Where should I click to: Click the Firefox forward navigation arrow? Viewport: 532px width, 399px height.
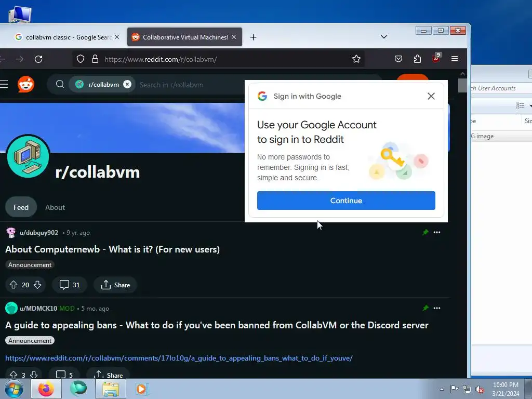click(20, 59)
